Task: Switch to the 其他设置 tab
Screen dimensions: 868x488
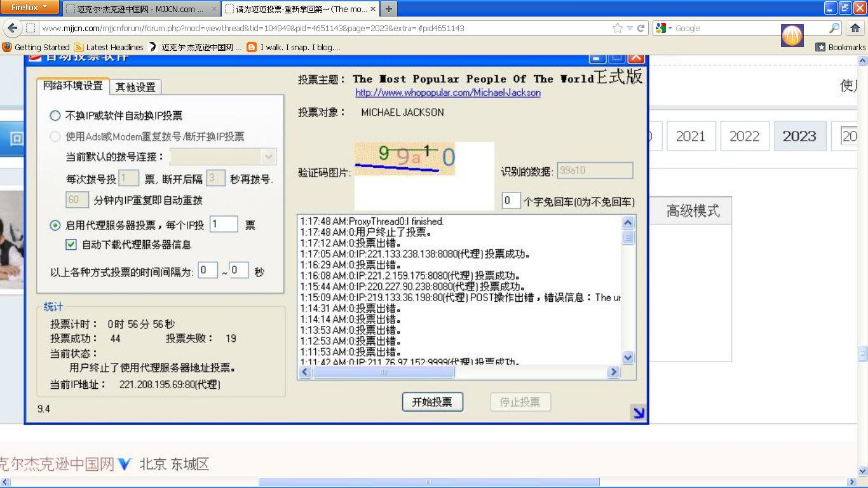Action: [135, 87]
